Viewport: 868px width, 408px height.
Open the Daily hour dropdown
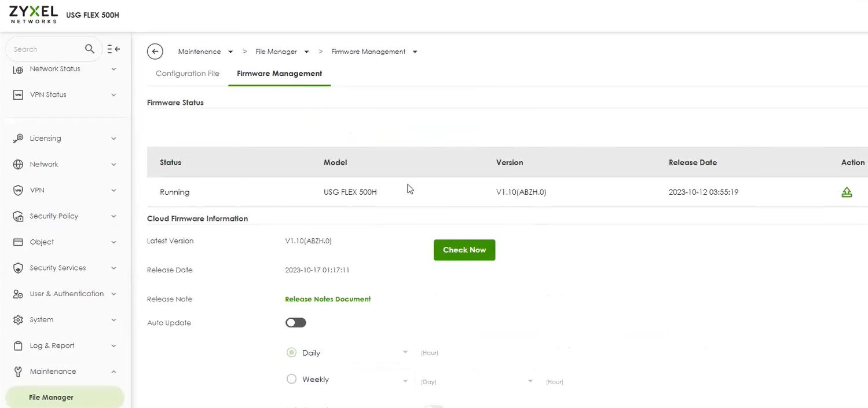pyautogui.click(x=404, y=353)
